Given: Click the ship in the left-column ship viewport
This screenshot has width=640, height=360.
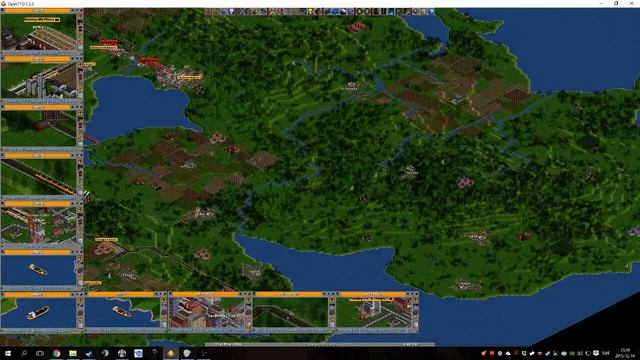Looking at the screenshot, I should [x=38, y=269].
